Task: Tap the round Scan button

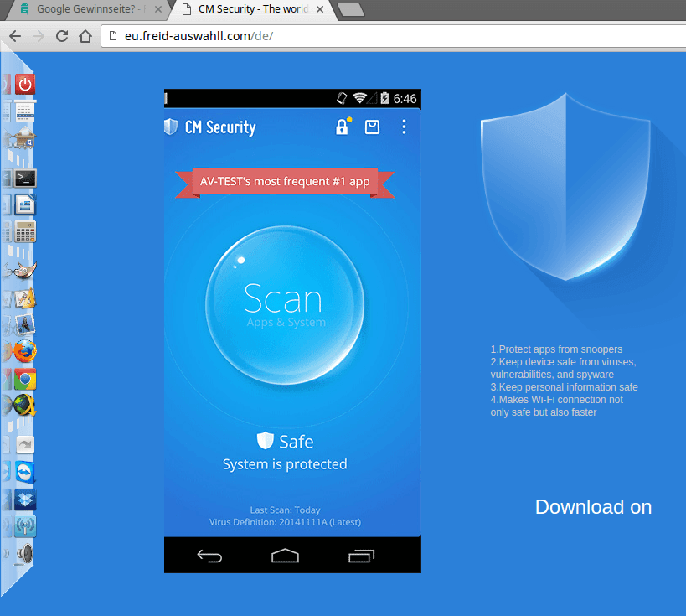Action: click(x=285, y=305)
